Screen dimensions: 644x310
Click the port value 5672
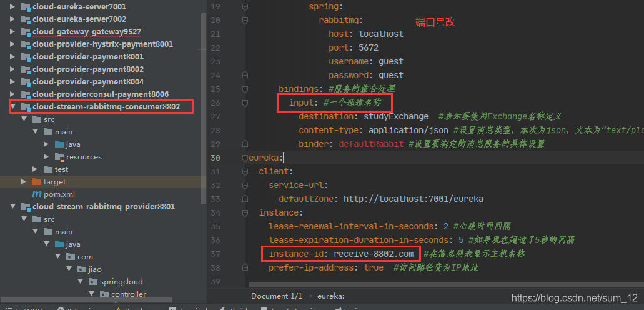[x=369, y=47]
